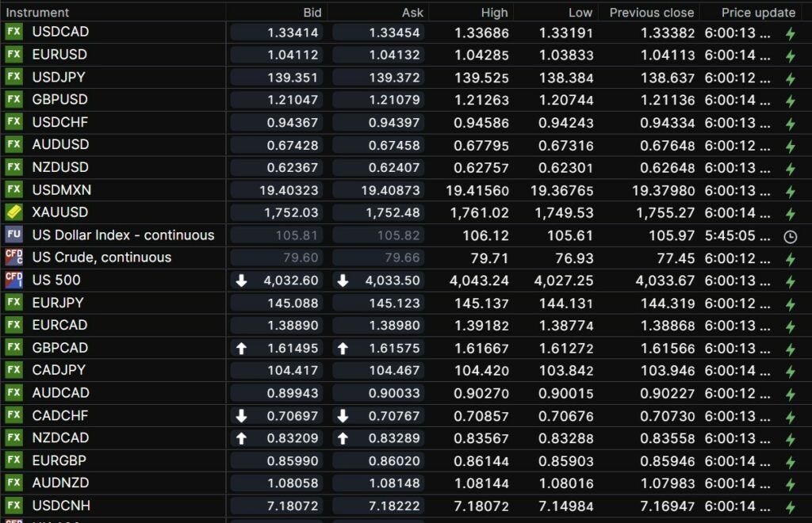Click the FX icon beside USDCAD
Screen dimensions: 812x523
click(x=14, y=32)
